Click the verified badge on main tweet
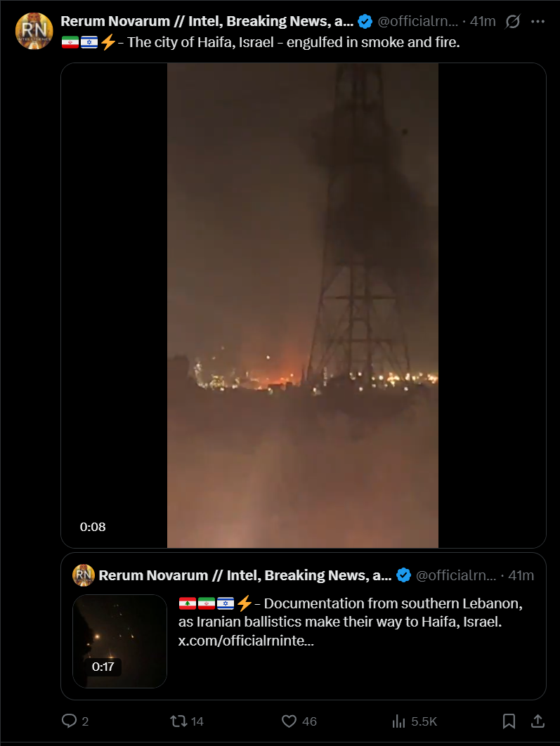This screenshot has height=746, width=560. point(365,21)
